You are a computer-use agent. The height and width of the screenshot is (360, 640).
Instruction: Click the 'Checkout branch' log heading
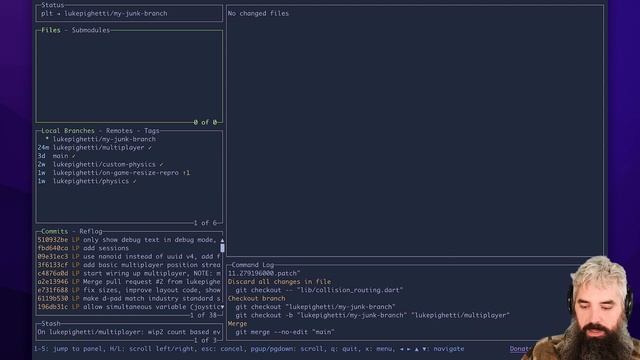coord(256,298)
